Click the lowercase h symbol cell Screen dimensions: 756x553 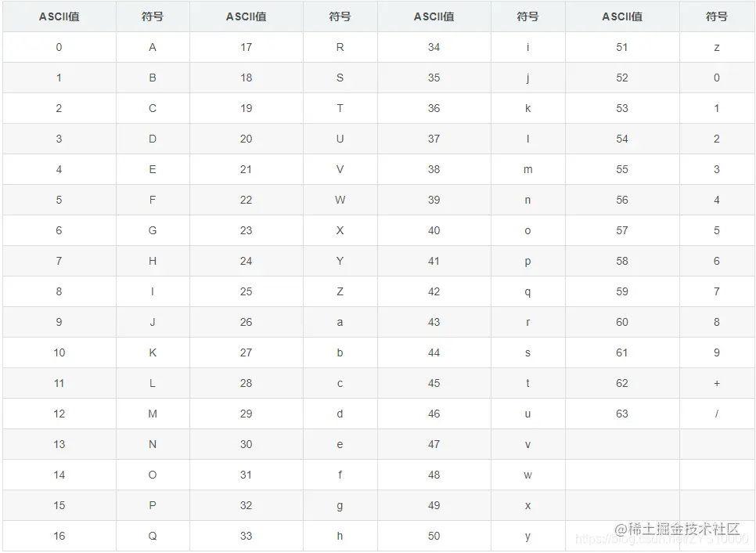coord(340,536)
